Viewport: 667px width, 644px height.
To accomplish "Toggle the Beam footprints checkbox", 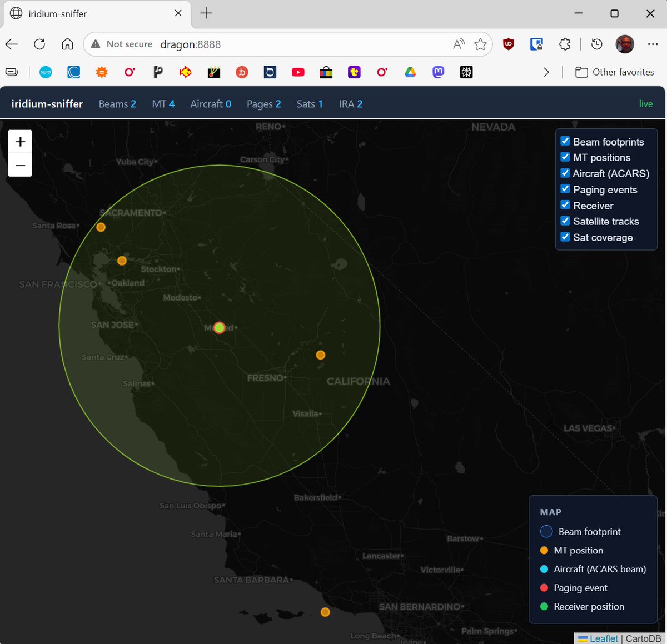I will tap(565, 141).
